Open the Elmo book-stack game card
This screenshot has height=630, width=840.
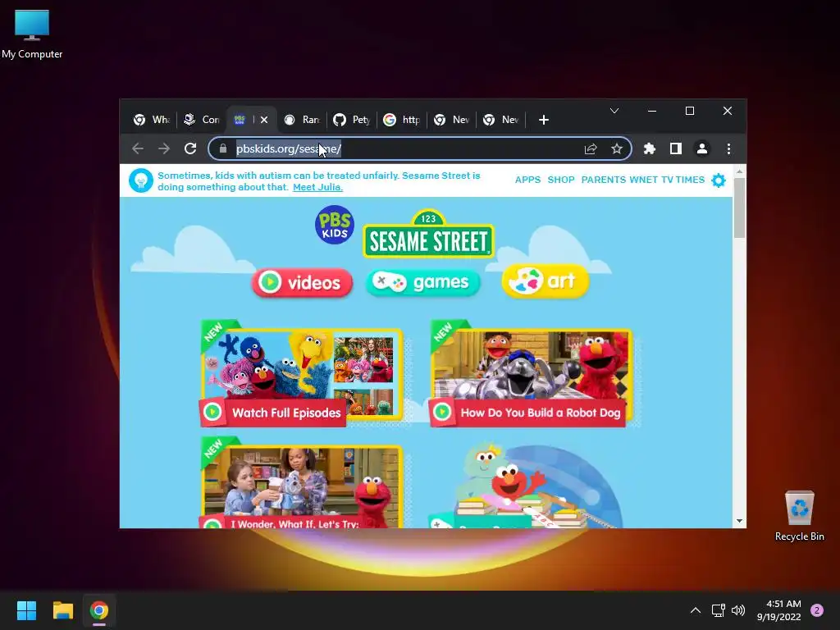coord(527,486)
